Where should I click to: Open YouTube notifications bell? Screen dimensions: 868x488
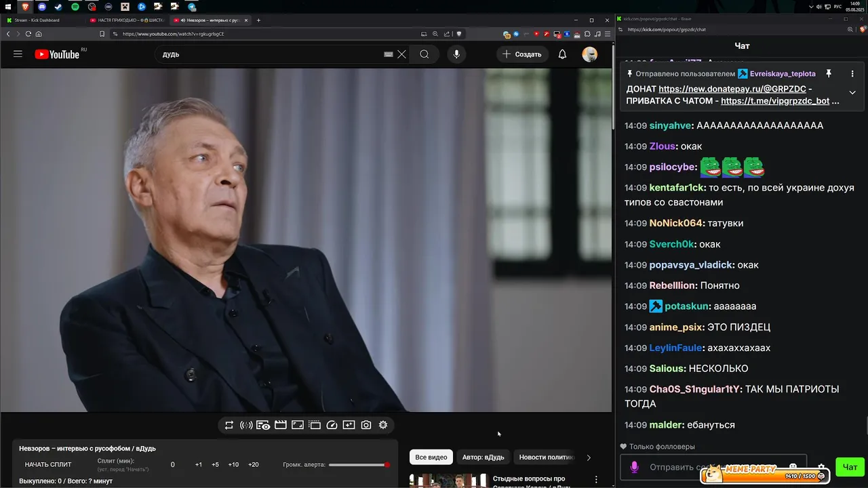click(x=562, y=54)
